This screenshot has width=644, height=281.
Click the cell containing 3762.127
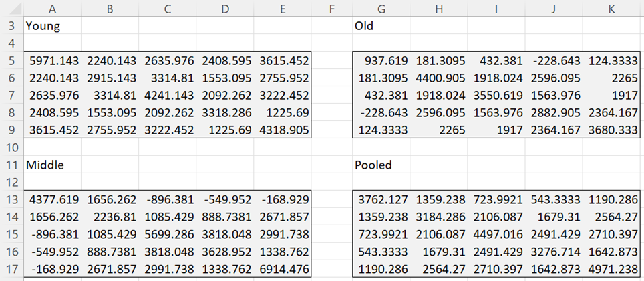pos(381,198)
